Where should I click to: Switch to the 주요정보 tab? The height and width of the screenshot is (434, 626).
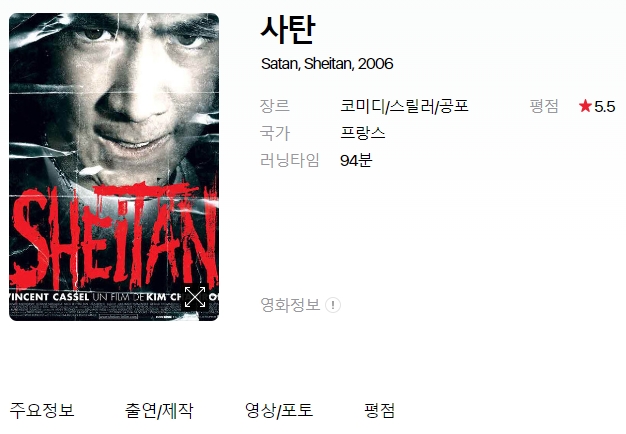tap(42, 410)
